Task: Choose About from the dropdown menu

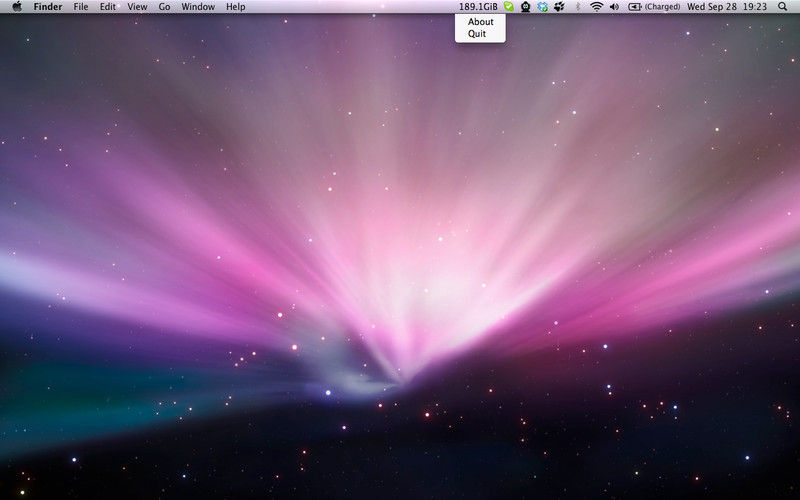Action: click(481, 22)
